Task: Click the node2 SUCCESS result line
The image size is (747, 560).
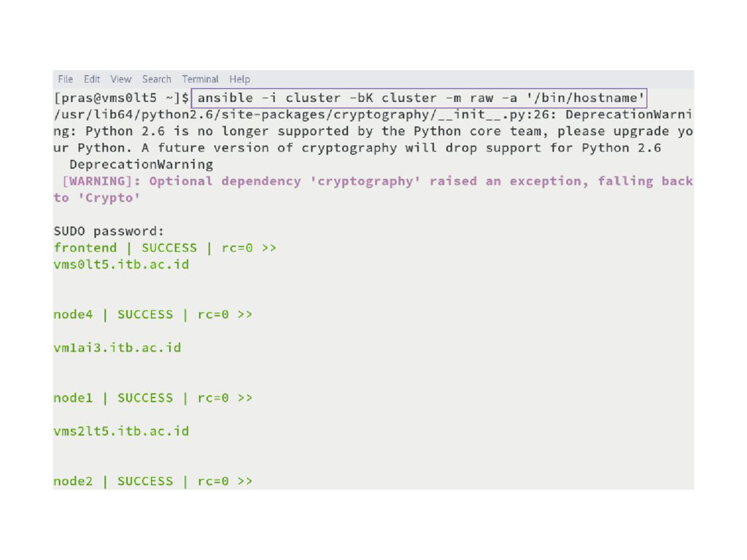Action: tap(153, 481)
